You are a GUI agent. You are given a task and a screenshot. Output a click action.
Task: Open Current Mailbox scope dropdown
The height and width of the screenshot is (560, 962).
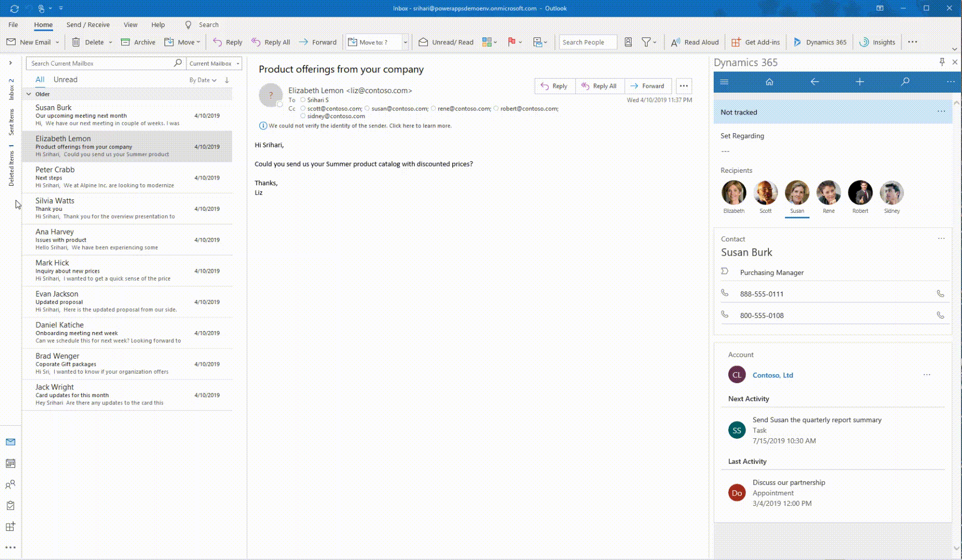214,63
